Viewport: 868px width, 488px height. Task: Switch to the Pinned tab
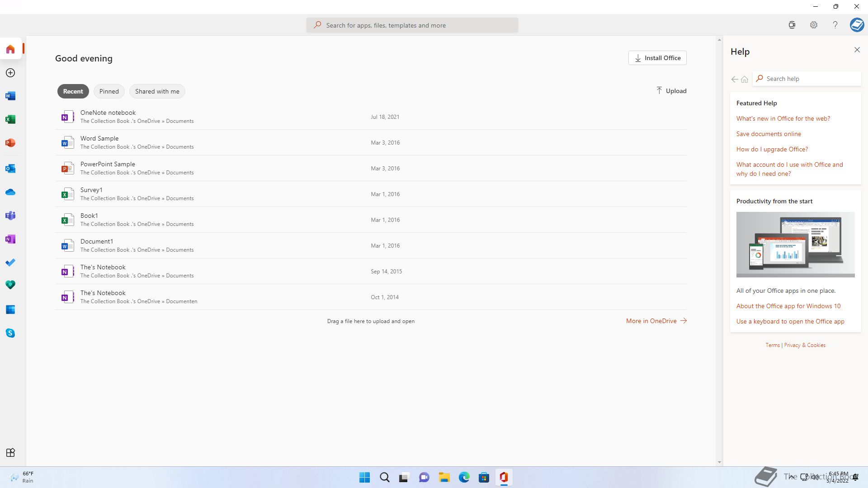pyautogui.click(x=109, y=91)
